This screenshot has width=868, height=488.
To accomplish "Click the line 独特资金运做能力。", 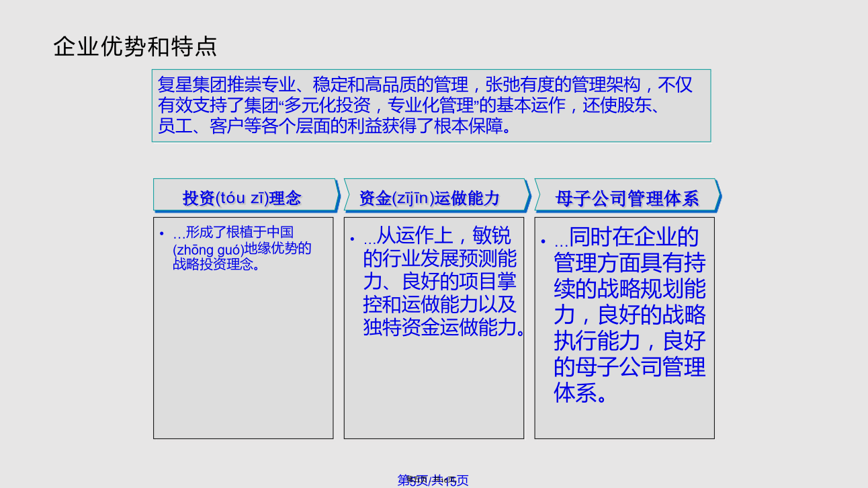I will click(444, 327).
